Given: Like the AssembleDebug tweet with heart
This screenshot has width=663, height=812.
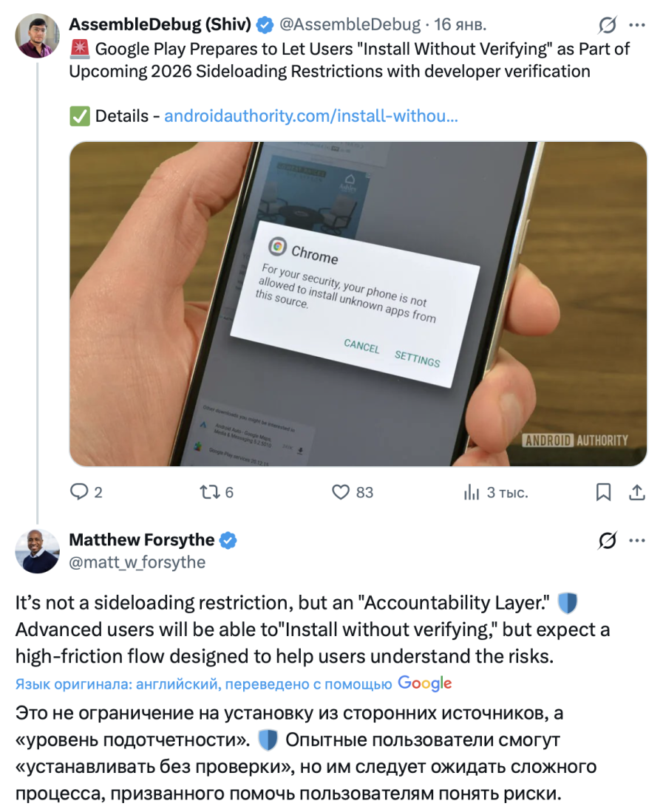Looking at the screenshot, I should [341, 492].
